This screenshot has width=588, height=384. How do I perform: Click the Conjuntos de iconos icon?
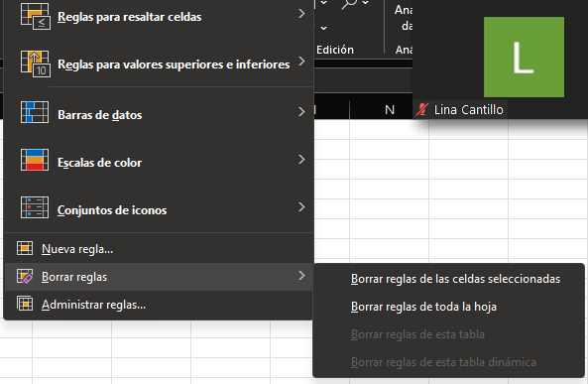35,207
